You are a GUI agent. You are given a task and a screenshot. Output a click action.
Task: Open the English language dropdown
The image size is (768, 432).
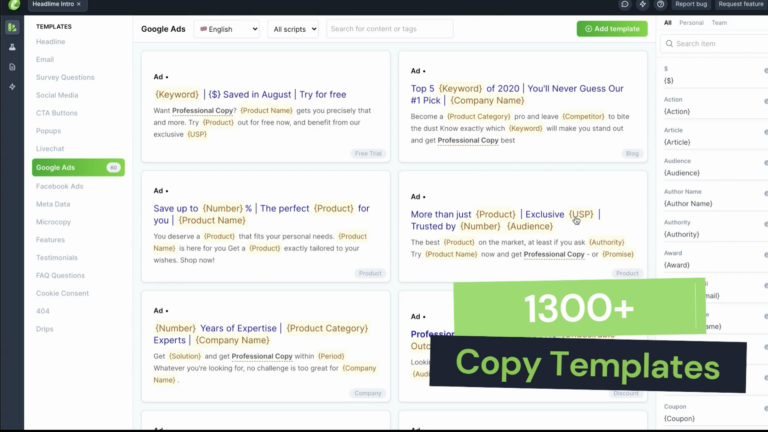tap(227, 29)
